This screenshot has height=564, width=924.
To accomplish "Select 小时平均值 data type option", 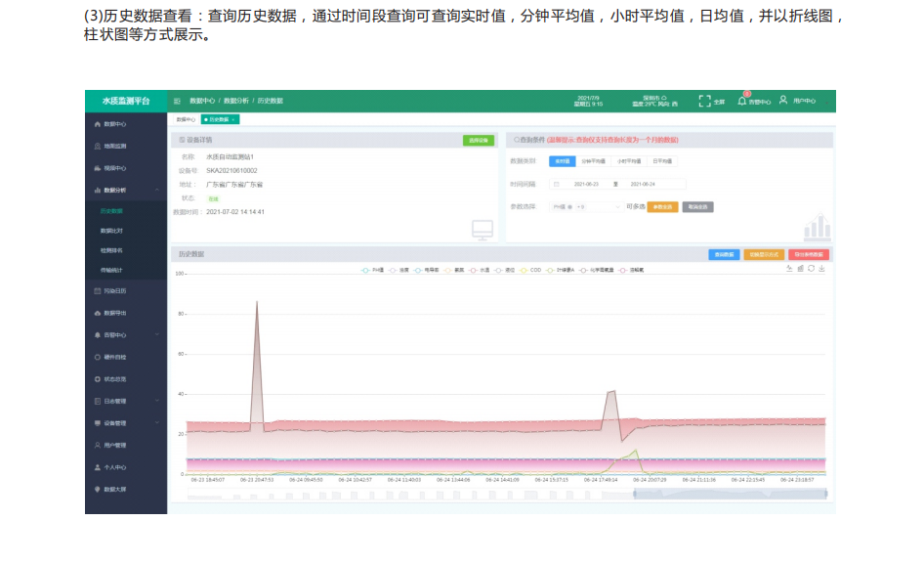I will click(629, 161).
